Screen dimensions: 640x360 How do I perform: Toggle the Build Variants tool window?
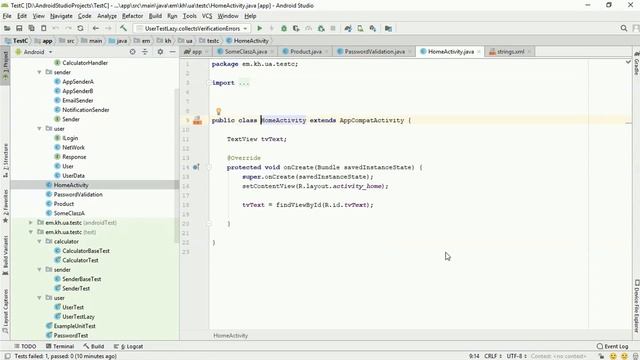tap(5, 256)
